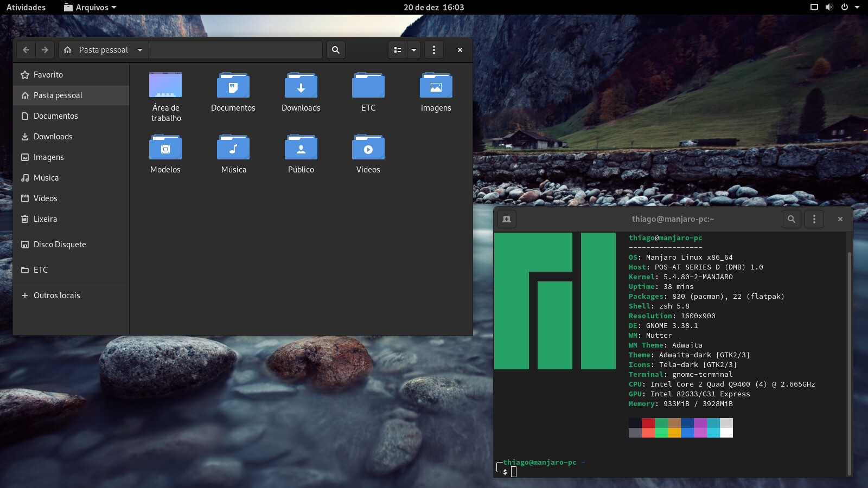Screen dimensions: 868x488
Task: Click the terminal search icon
Action: click(x=792, y=219)
